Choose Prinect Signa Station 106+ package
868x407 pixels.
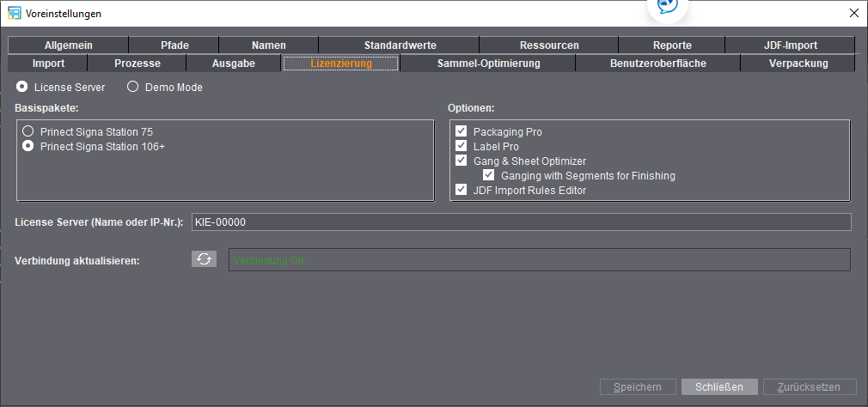tap(29, 146)
